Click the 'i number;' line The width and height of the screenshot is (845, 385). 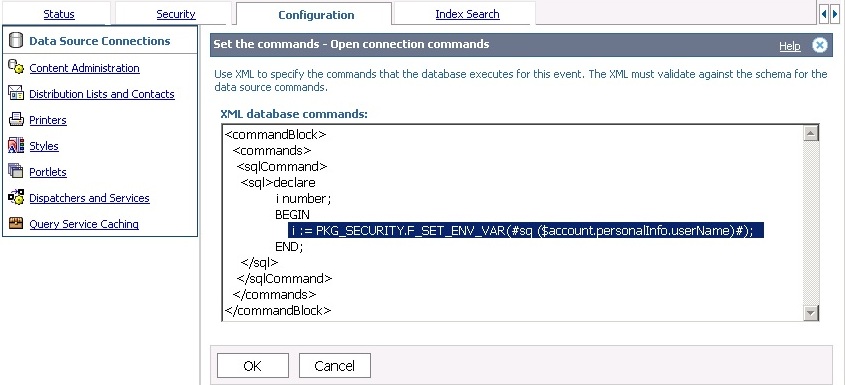(303, 199)
